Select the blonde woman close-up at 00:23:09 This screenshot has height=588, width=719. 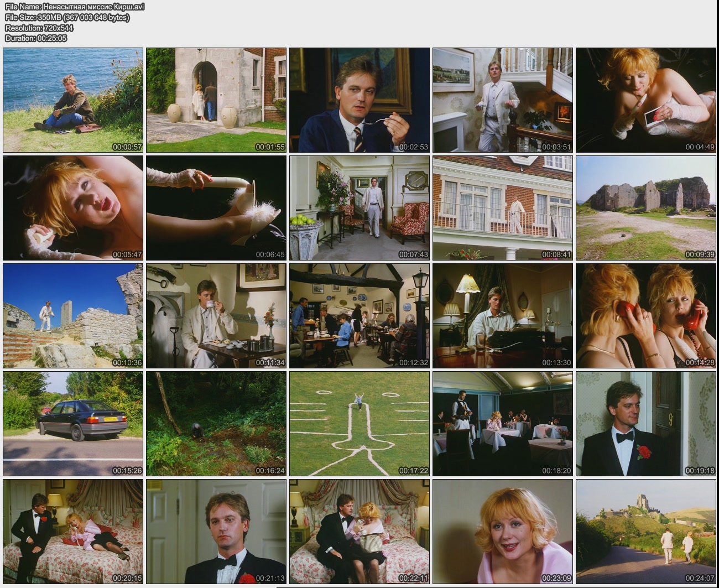coord(502,531)
